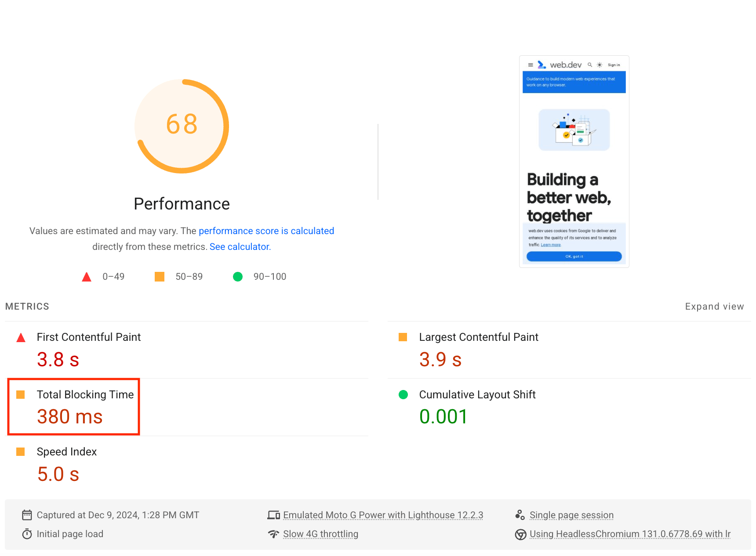Open the hamburger menu in the thumbnail
This screenshot has width=756, height=556.
pyautogui.click(x=531, y=65)
